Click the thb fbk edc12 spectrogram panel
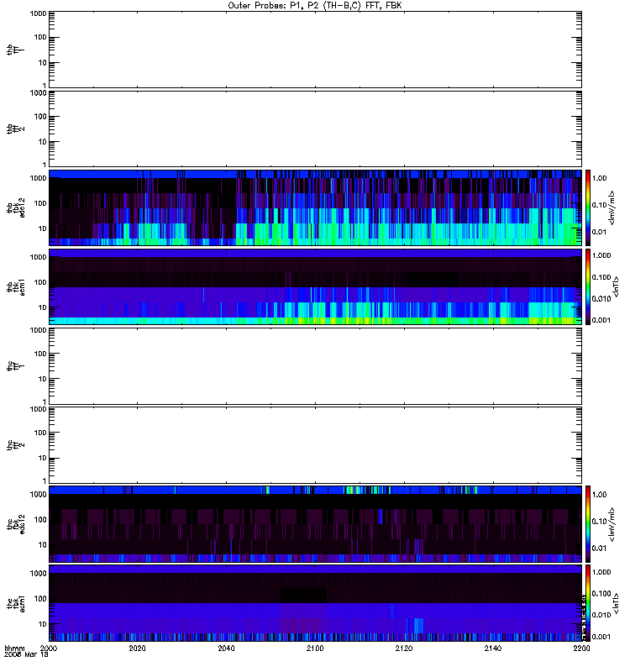The width and height of the screenshot is (630, 672). [x=316, y=207]
